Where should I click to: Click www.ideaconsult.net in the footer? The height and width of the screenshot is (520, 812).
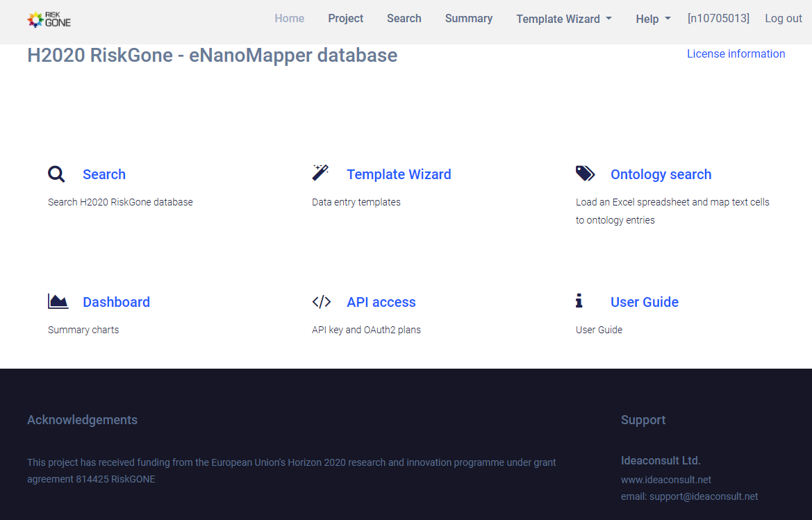point(666,480)
